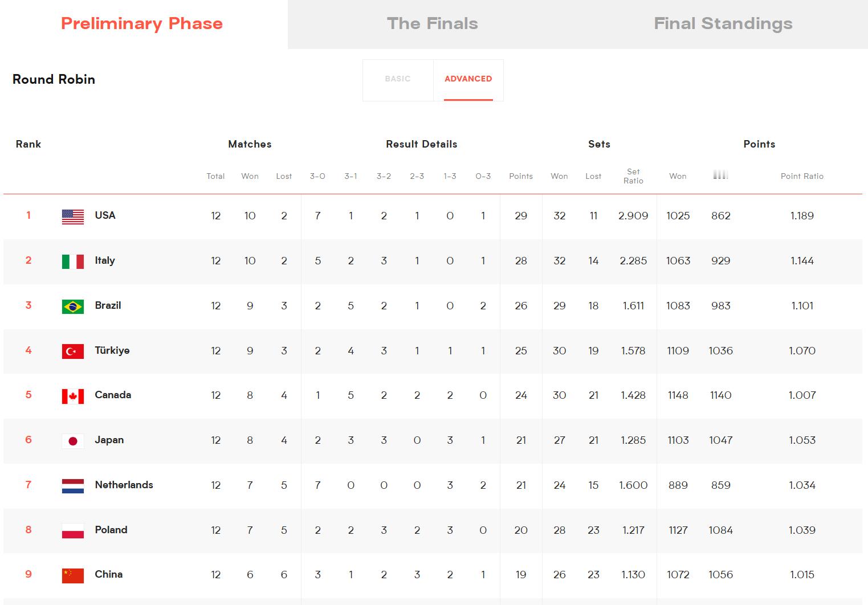The height and width of the screenshot is (605, 868).
Task: Open the USA team link
Action: [105, 215]
